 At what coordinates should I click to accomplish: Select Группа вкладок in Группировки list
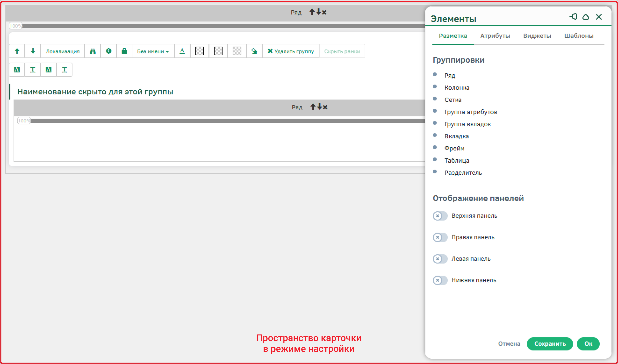click(x=468, y=124)
